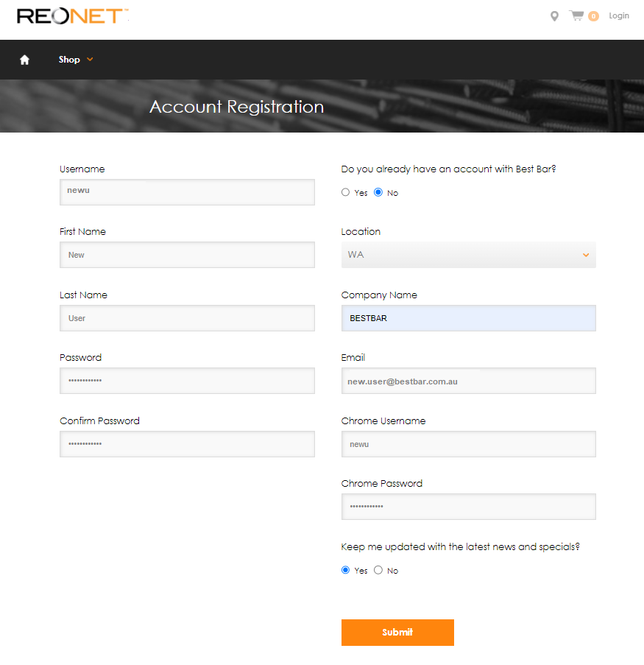Expand the Shop menu chevron

90,60
